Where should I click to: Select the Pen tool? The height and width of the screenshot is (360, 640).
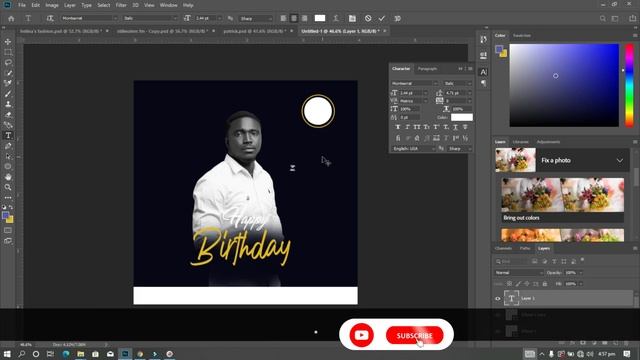tap(8, 146)
